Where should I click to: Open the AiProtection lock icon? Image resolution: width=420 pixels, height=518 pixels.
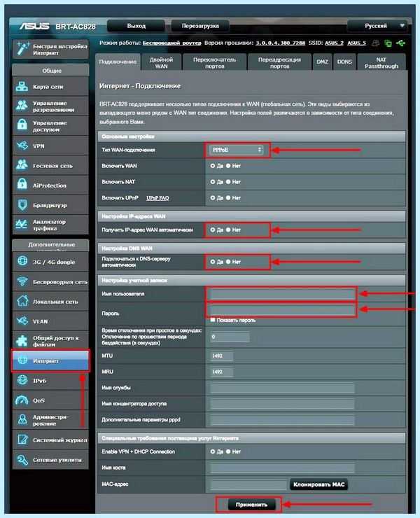tap(22, 185)
